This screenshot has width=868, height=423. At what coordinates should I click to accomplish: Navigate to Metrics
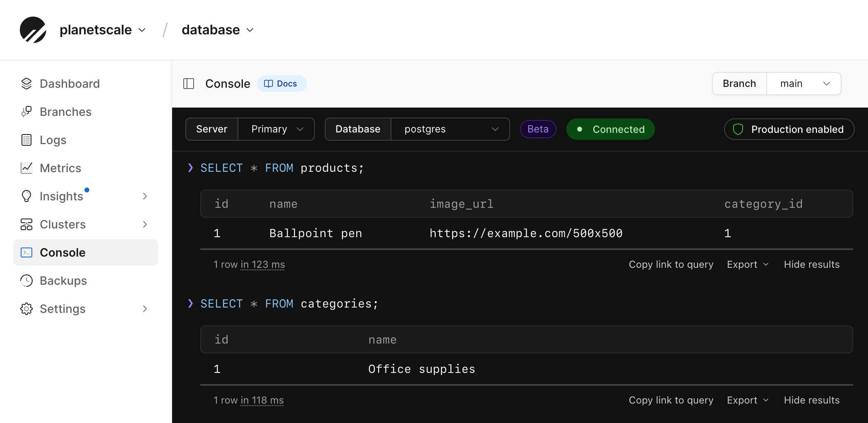(86, 168)
